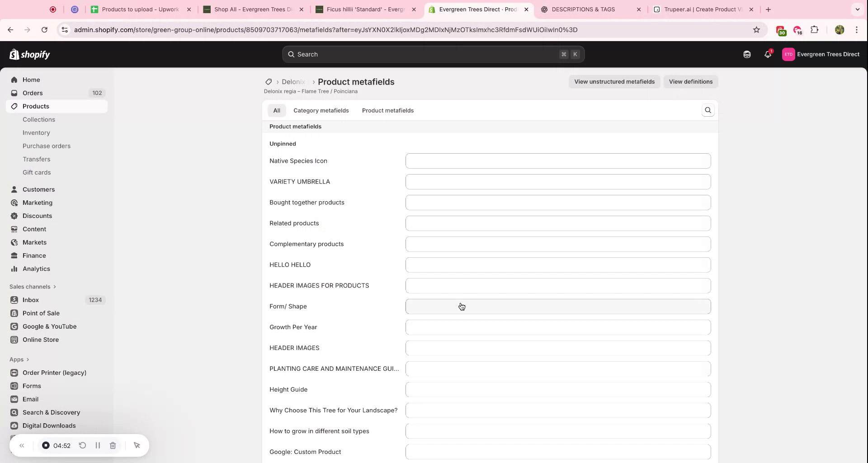Delete the recording with the trash icon

pyautogui.click(x=113, y=445)
